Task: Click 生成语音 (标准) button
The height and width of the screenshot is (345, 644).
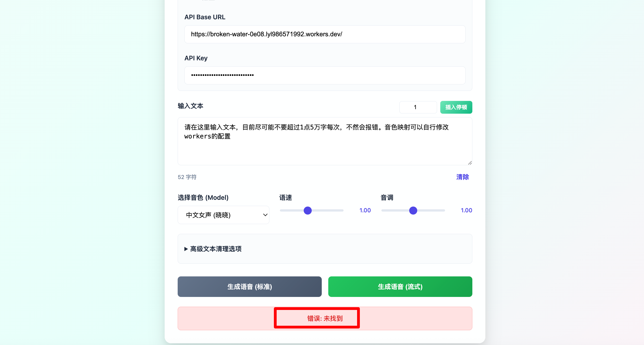Action: coord(250,287)
